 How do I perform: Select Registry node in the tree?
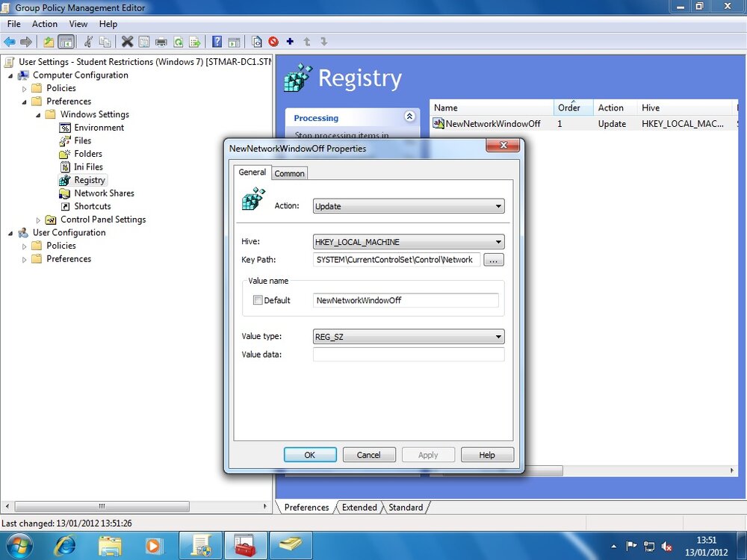click(x=89, y=180)
